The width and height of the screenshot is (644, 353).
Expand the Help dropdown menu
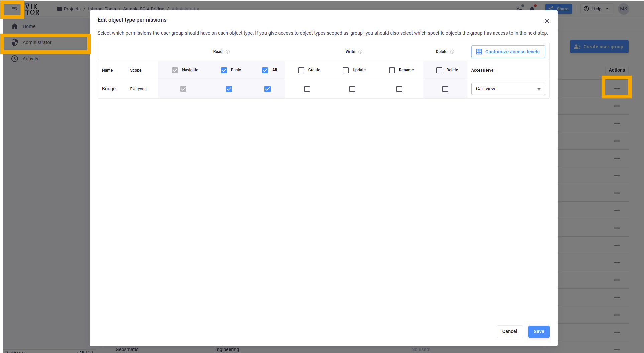[597, 9]
